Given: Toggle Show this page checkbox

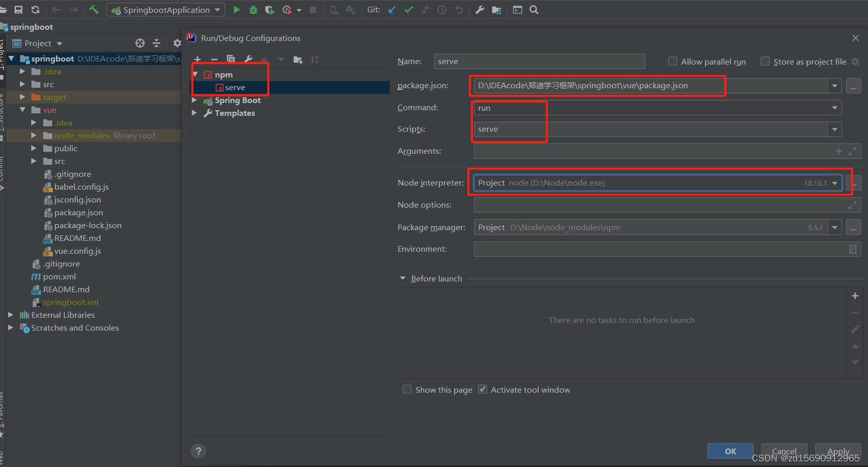Looking at the screenshot, I should [407, 389].
